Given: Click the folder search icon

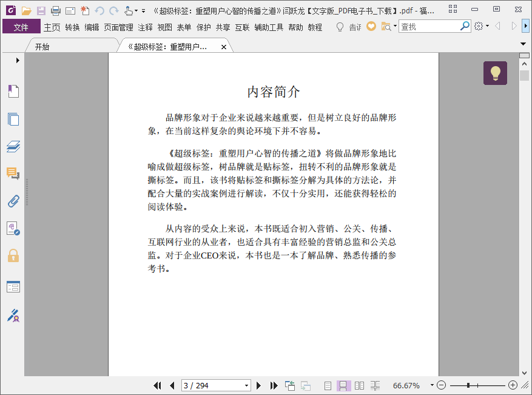Looking at the screenshot, I should pos(386,27).
